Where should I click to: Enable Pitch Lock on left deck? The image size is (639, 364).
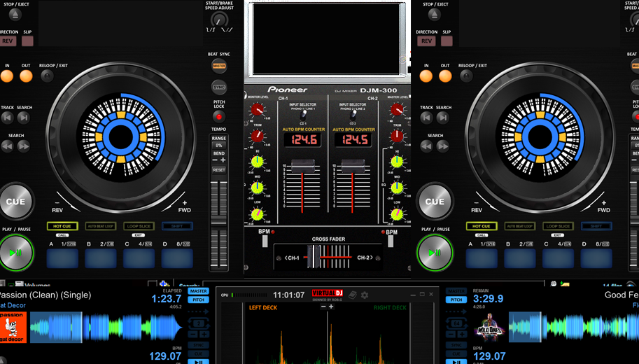click(219, 116)
